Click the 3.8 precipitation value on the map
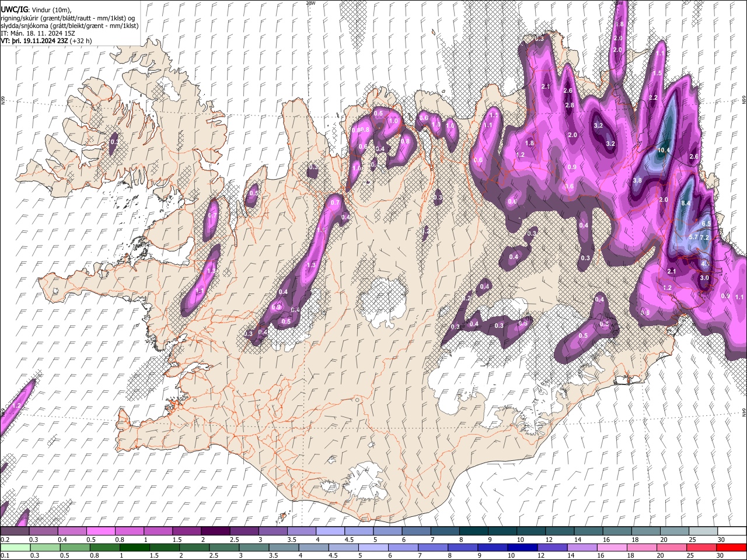747x560 pixels. (637, 181)
